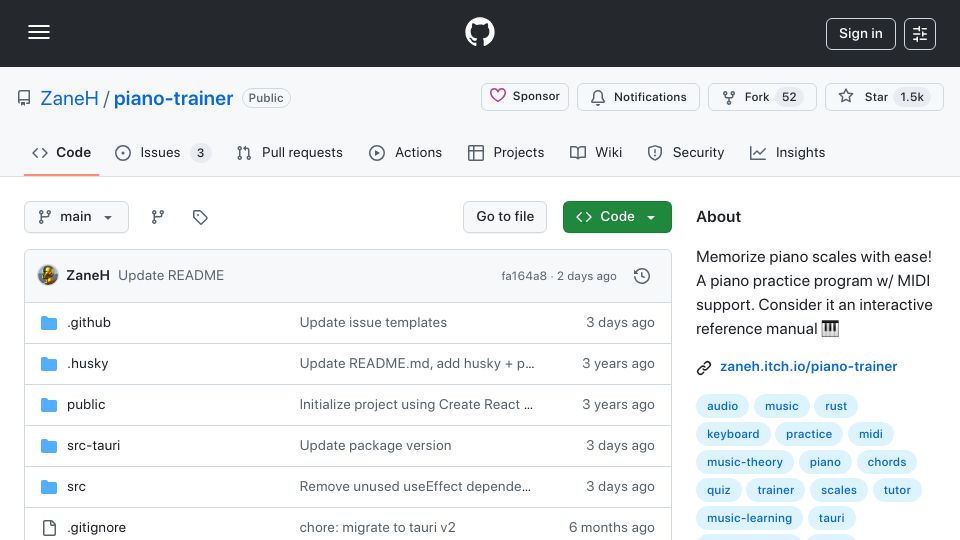Switch to the Wiki tab
The height and width of the screenshot is (540, 960).
click(x=596, y=152)
